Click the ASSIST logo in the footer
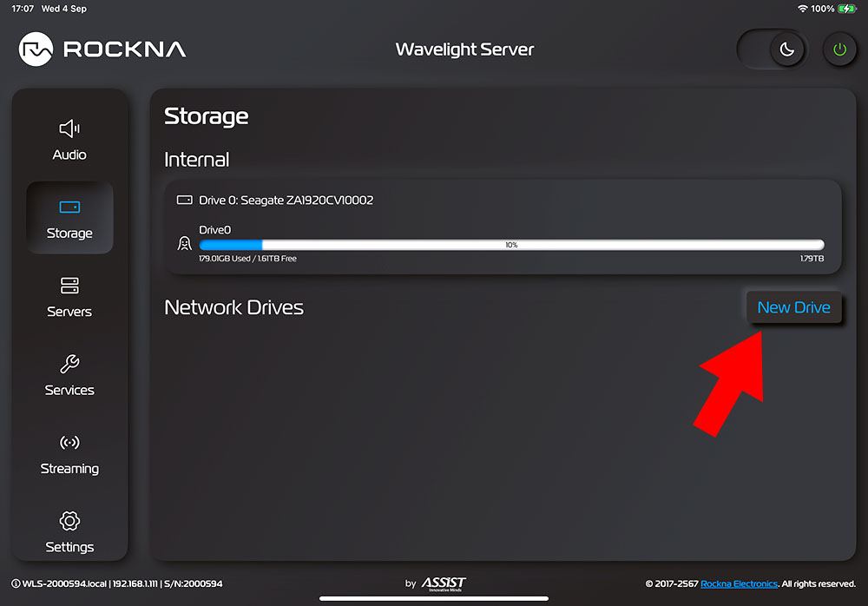868x606 pixels. point(444,583)
